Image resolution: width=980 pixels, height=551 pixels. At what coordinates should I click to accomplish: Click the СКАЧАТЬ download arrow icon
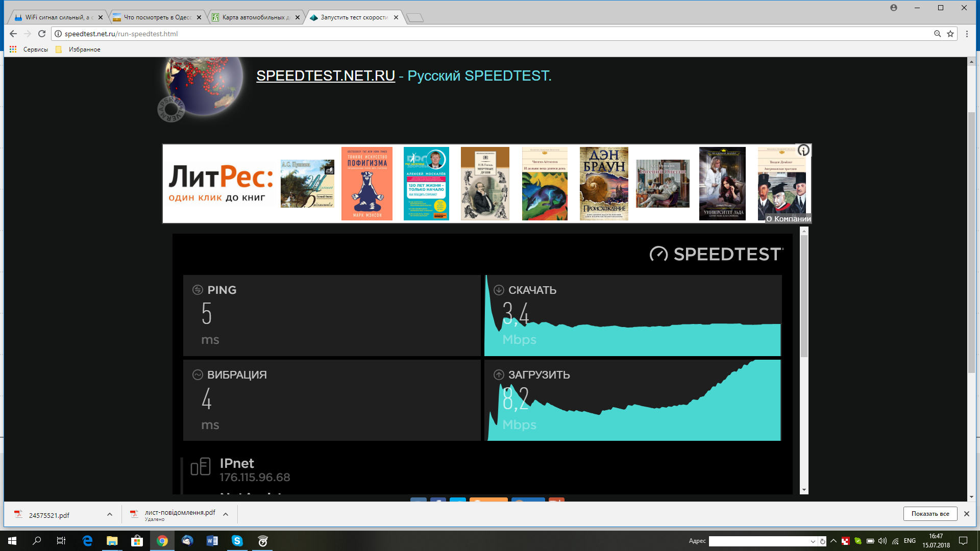point(499,290)
